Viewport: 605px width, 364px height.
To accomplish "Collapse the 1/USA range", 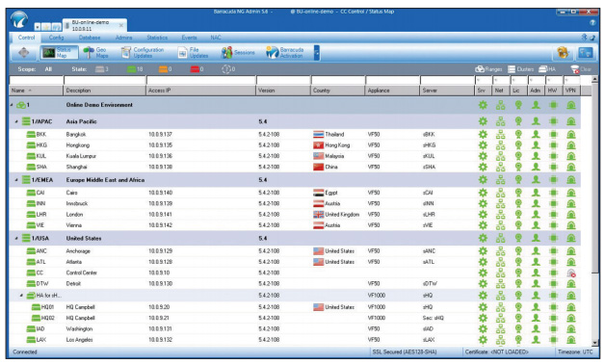I will 16,238.
